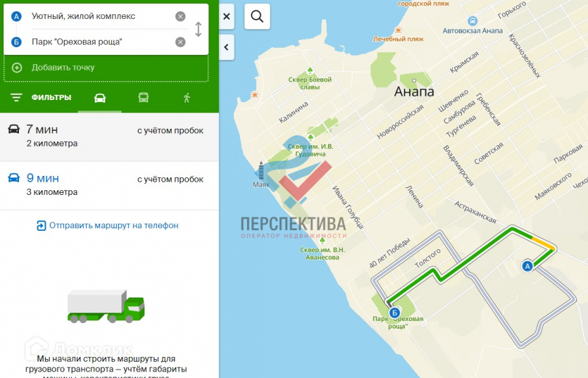Choose the 9 мин 3 километра route
Image resolution: width=588 pixels, height=378 pixels.
coord(109,186)
